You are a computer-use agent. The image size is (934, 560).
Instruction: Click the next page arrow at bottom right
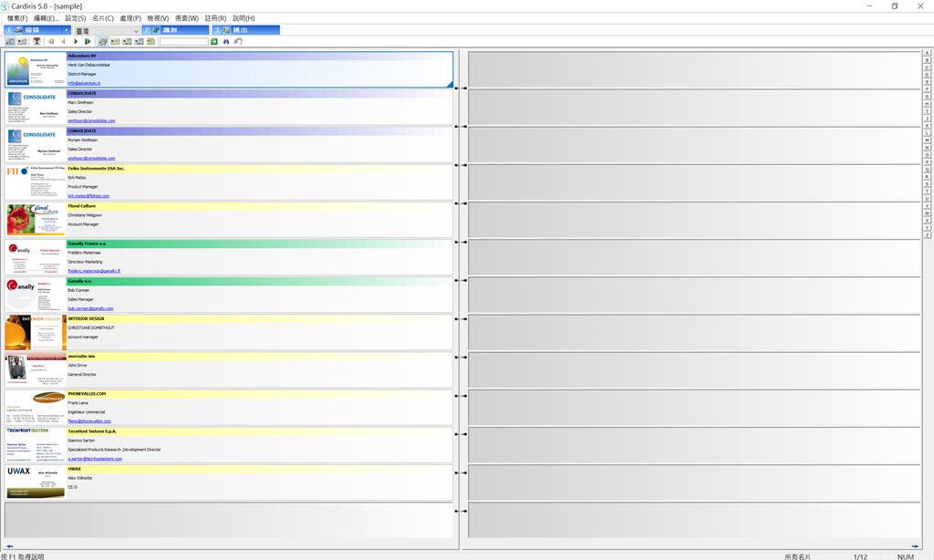915,545
